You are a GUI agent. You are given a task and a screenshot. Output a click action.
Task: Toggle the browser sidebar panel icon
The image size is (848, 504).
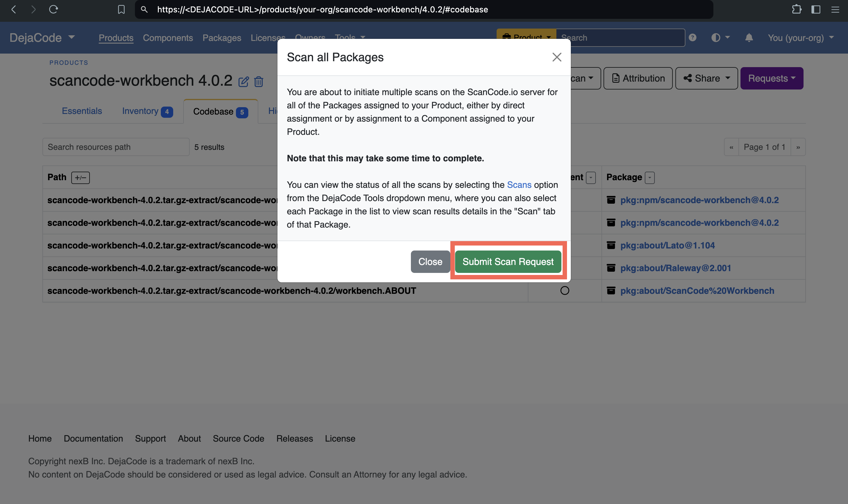point(816,9)
